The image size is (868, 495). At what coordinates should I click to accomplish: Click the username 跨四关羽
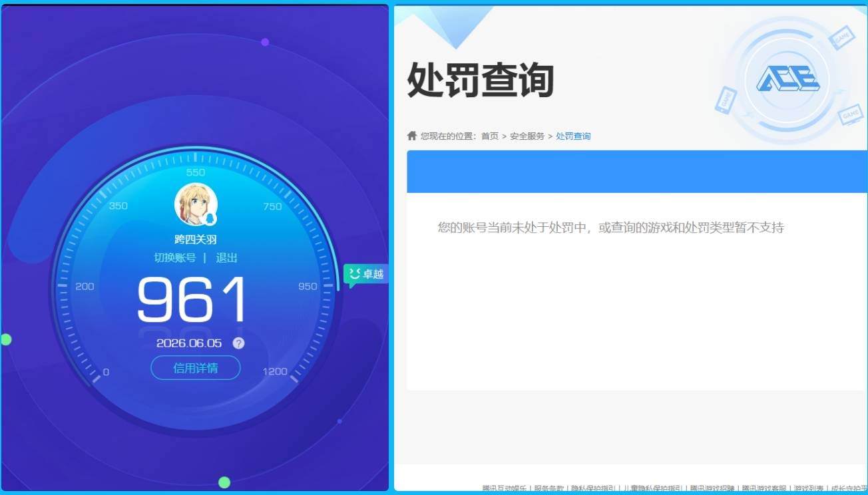tap(196, 240)
